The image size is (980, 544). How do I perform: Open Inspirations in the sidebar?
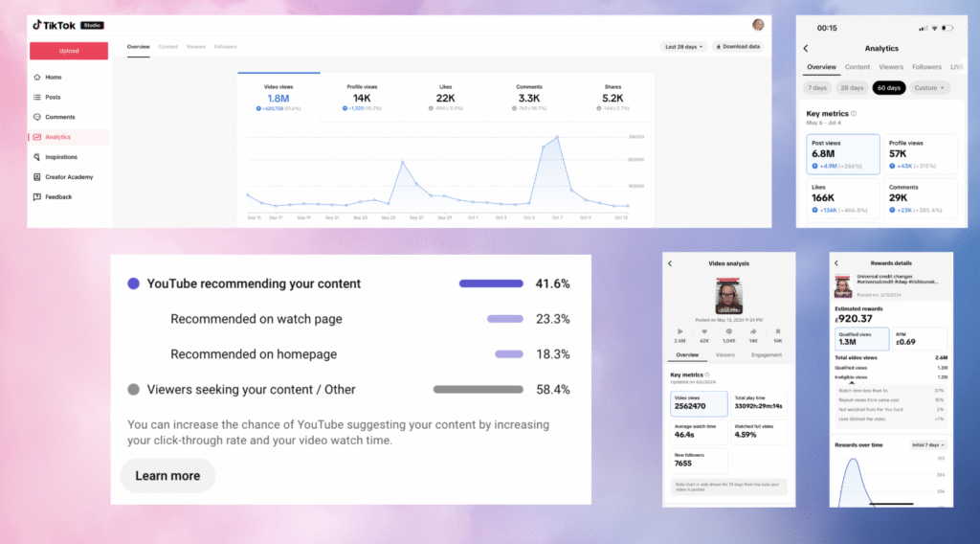[x=60, y=157]
